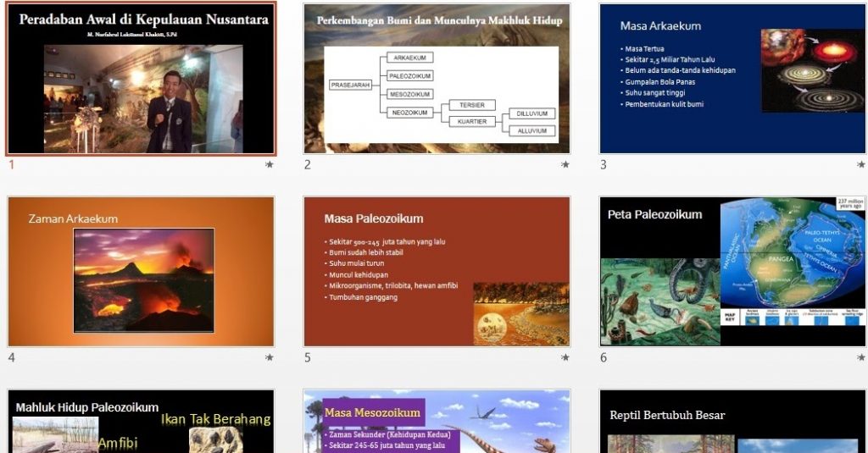Pick the 'Mahluk Hidup Paleozoikum' slide

point(141,422)
